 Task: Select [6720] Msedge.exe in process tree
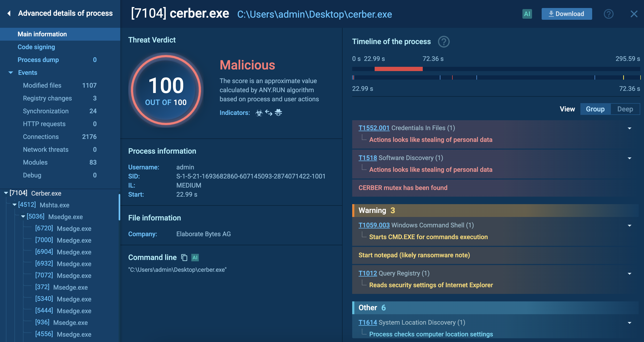(63, 228)
